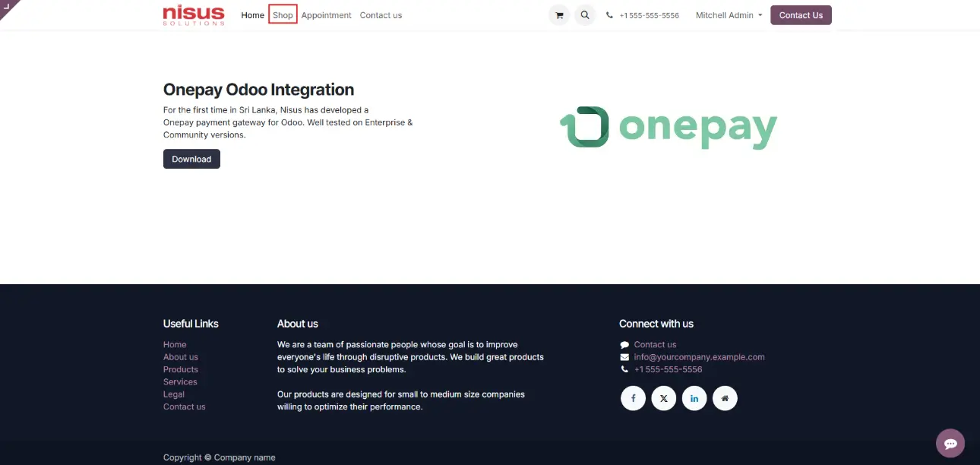Click the home circle icon in footer
The height and width of the screenshot is (465, 980).
[725, 398]
